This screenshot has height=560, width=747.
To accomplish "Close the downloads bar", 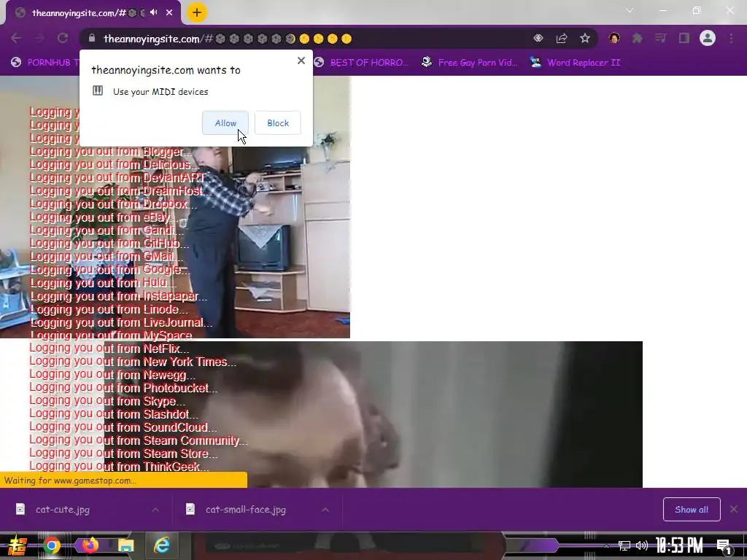I will point(734,509).
